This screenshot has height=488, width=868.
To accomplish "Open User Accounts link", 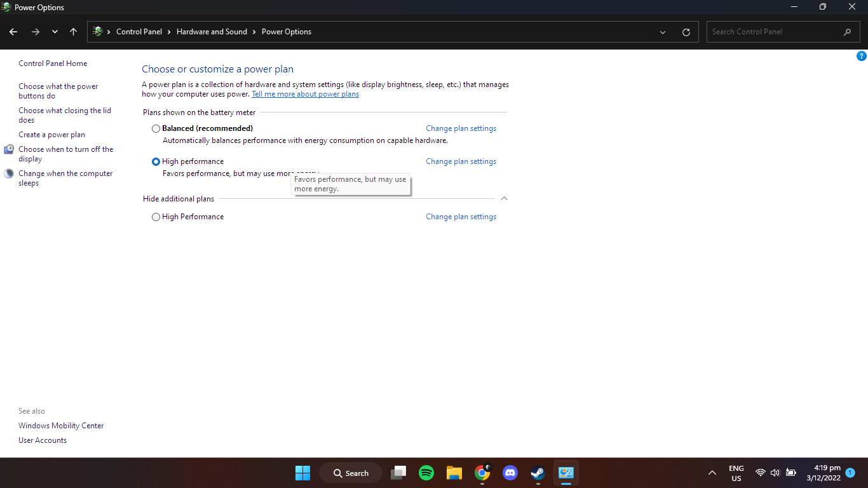I will [x=43, y=440].
